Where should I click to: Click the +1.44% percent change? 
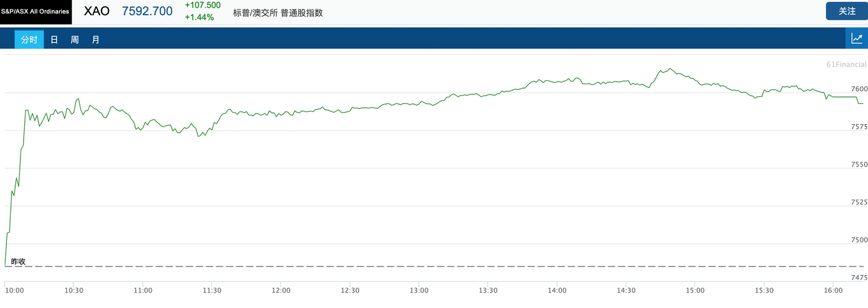click(x=199, y=17)
